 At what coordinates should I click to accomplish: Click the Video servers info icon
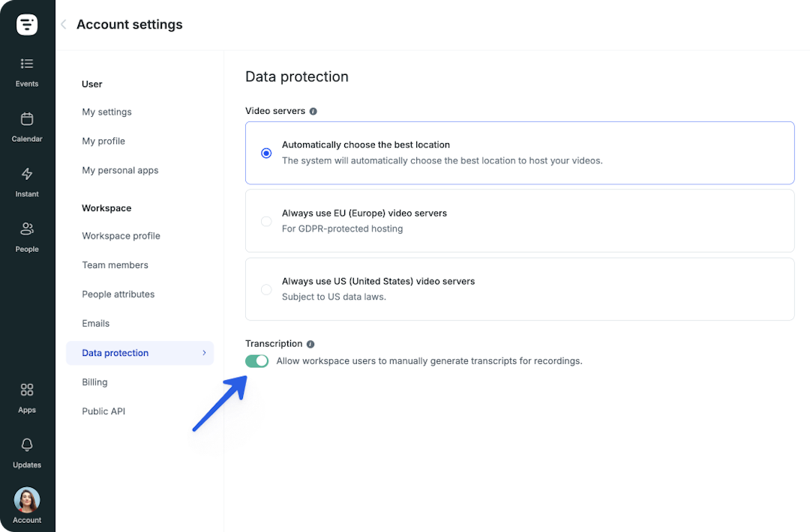tap(313, 112)
